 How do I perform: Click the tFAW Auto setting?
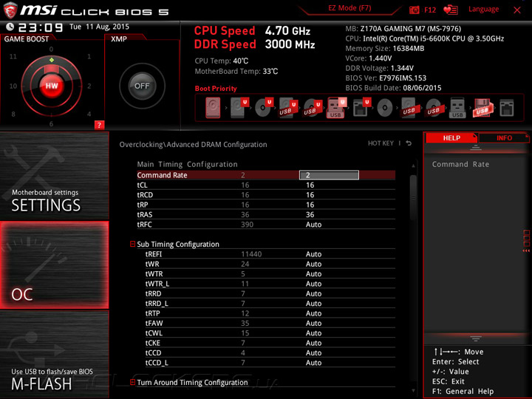coord(313,323)
